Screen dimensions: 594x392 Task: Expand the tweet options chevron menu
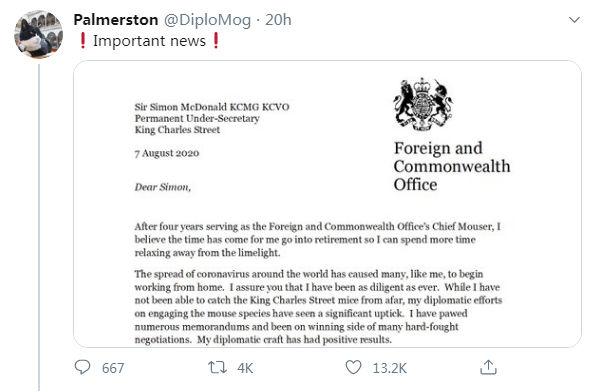click(x=574, y=20)
